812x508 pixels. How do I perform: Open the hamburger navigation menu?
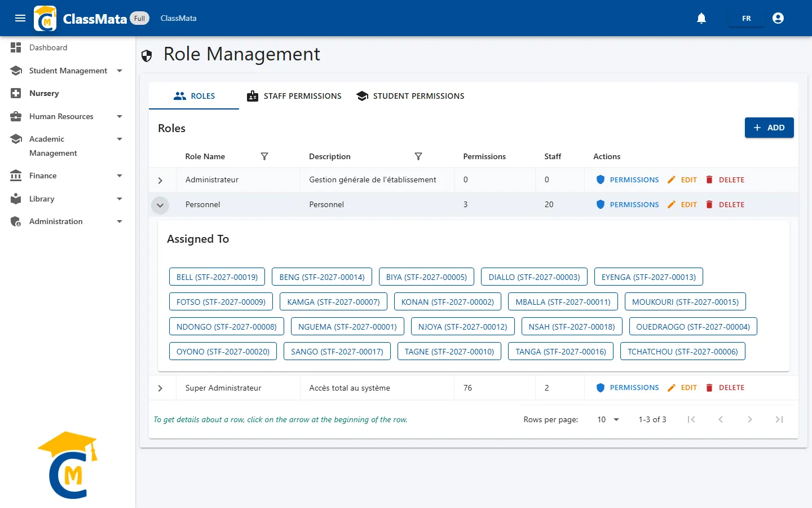(20, 18)
